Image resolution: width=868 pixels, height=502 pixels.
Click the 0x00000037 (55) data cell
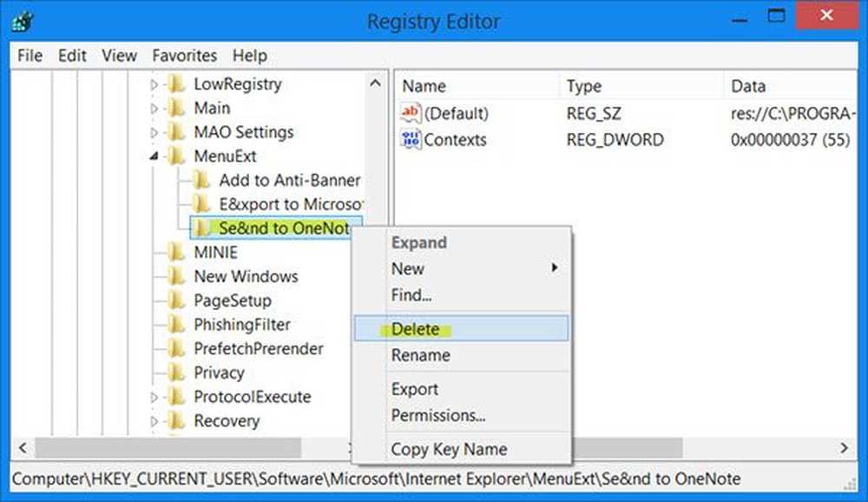791,140
